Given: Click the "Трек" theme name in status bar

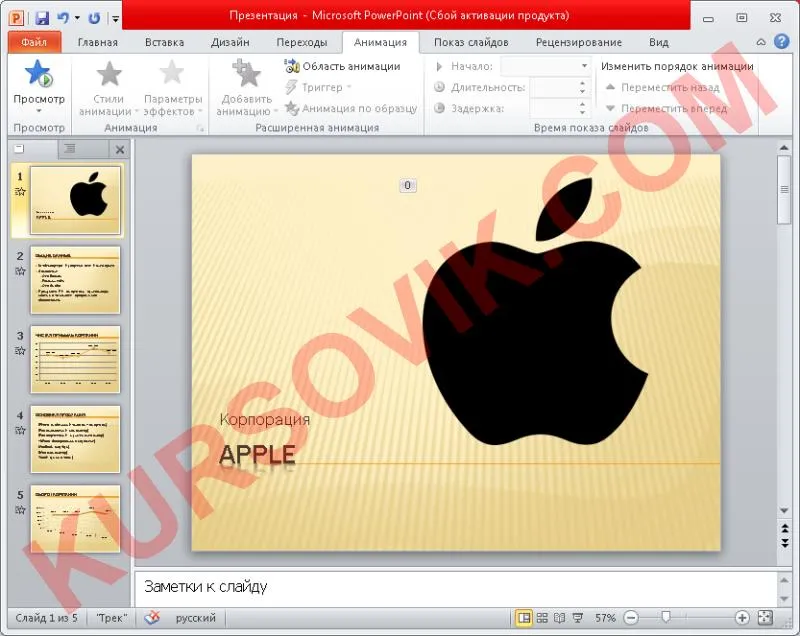Looking at the screenshot, I should pos(112,618).
